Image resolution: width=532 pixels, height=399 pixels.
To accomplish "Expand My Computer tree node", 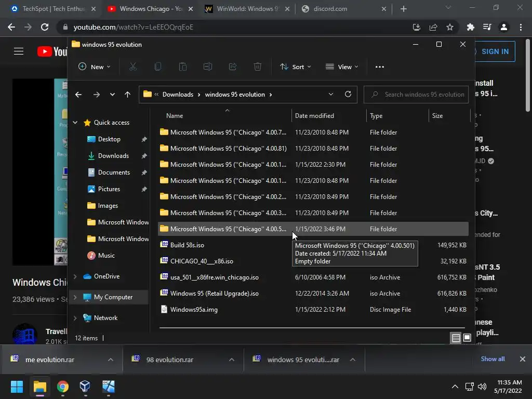I will point(75,297).
